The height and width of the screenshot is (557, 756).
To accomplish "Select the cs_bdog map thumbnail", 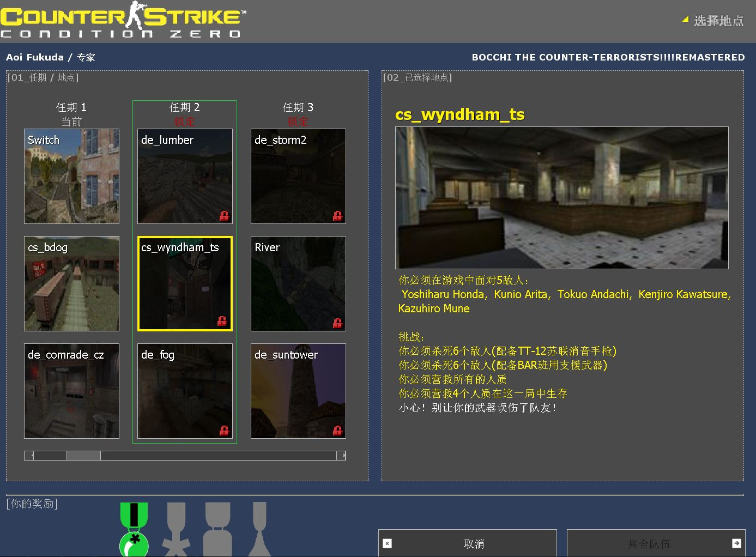I will pos(71,283).
